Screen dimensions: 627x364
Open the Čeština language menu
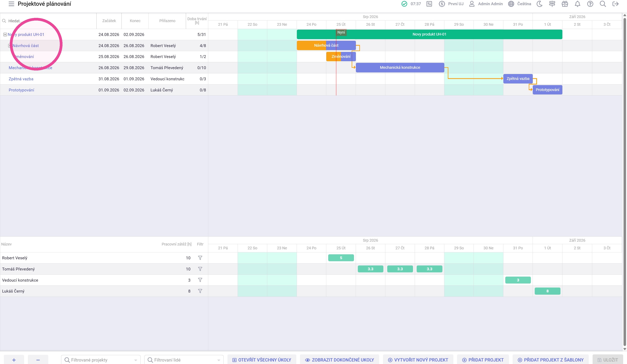click(x=520, y=4)
